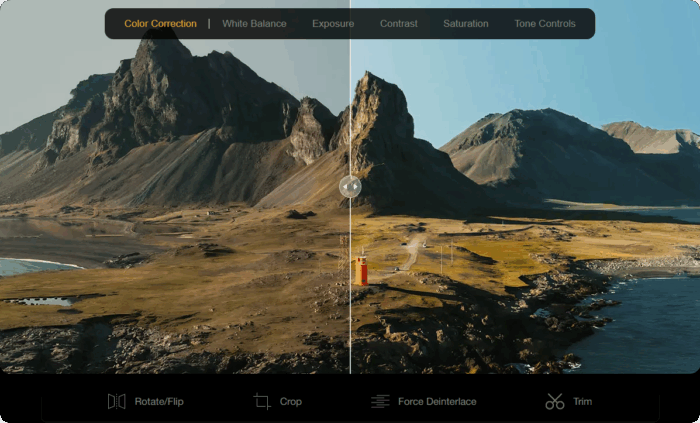Click the before/after comparison slider handle
The image size is (700, 423).
[350, 187]
